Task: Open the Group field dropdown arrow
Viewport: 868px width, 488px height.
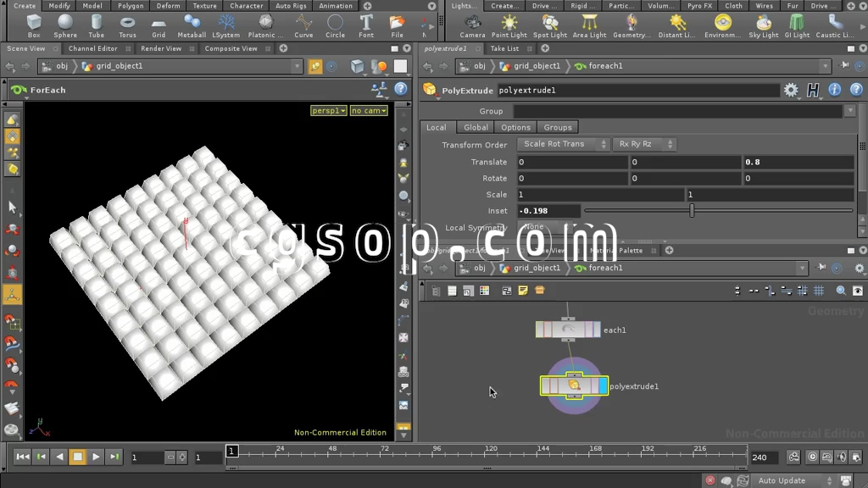Action: (x=850, y=111)
